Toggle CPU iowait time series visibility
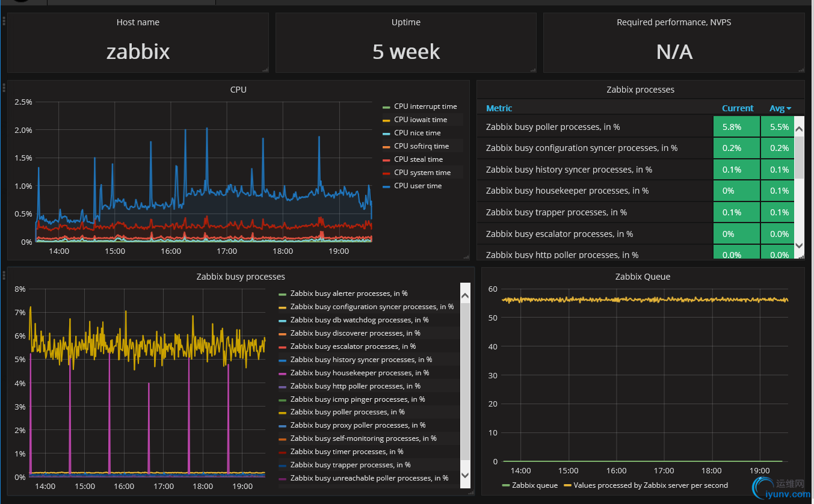The height and width of the screenshot is (504, 814). pos(421,120)
